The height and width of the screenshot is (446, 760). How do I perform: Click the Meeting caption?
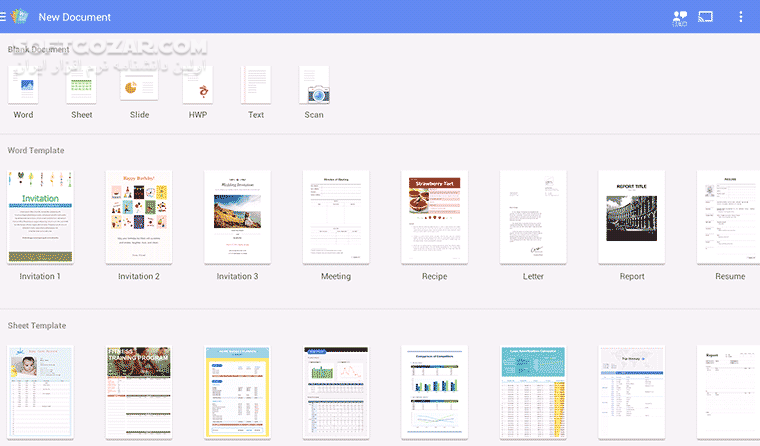pos(336,276)
